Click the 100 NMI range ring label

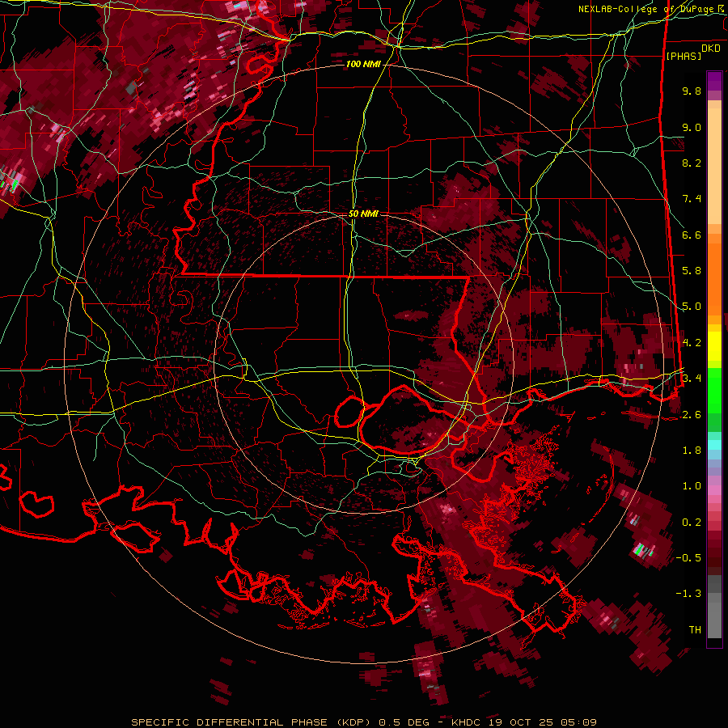(362, 64)
